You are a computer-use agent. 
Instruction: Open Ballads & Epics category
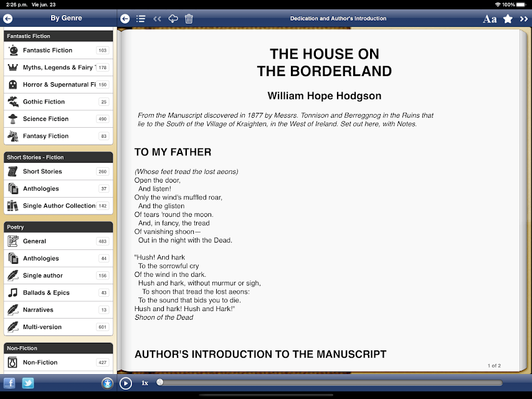point(59,293)
